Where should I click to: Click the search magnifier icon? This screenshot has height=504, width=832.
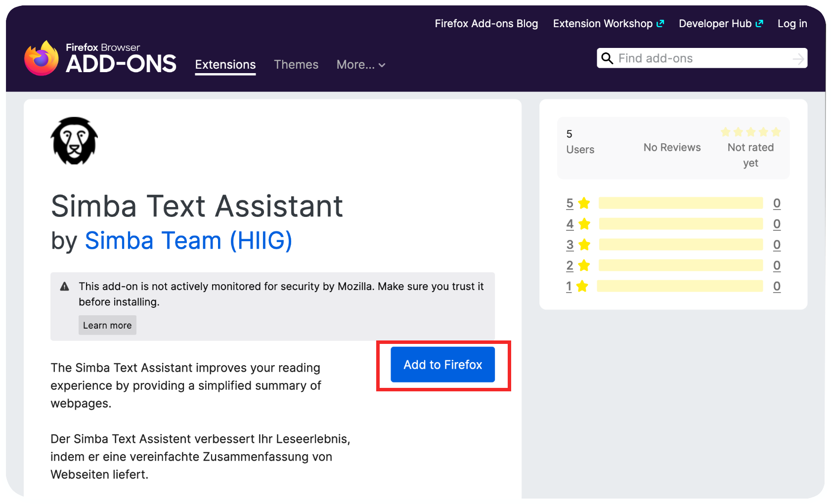607,58
